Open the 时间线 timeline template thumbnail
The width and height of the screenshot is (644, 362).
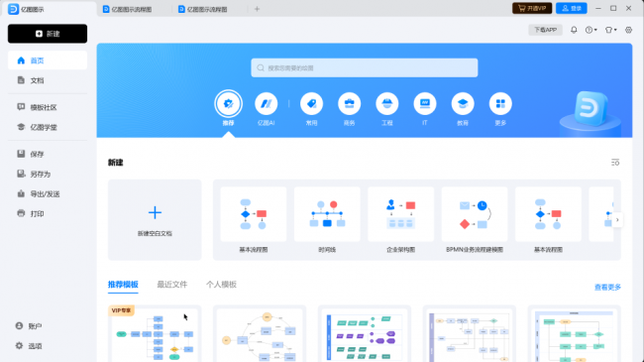(x=327, y=214)
